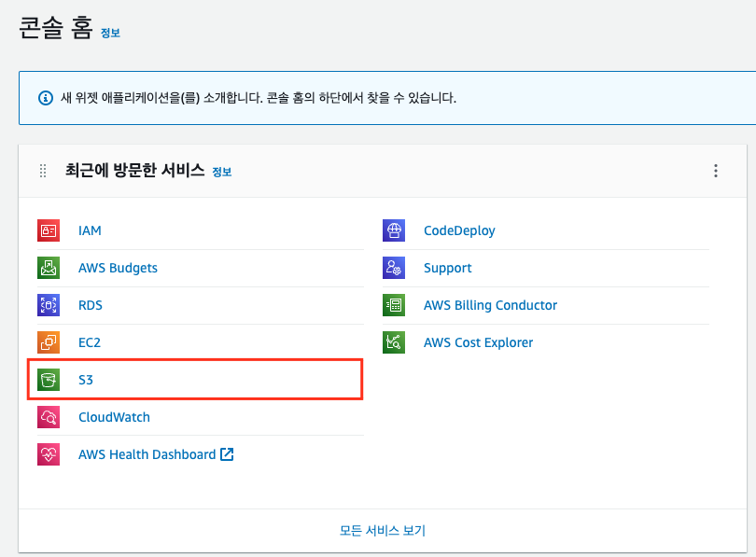The width and height of the screenshot is (756, 557).
Task: Open the CloudWatch link
Action: 114,417
